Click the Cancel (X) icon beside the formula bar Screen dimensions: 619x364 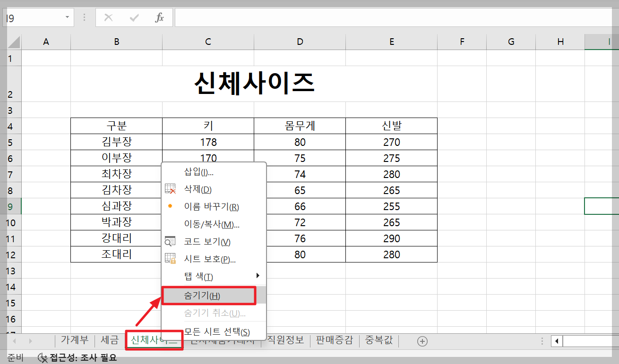108,17
